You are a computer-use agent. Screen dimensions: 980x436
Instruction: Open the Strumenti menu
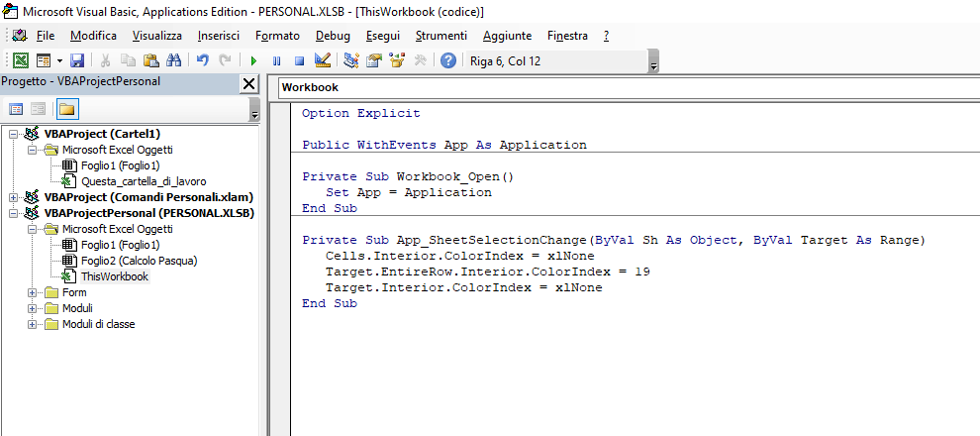[x=441, y=36]
